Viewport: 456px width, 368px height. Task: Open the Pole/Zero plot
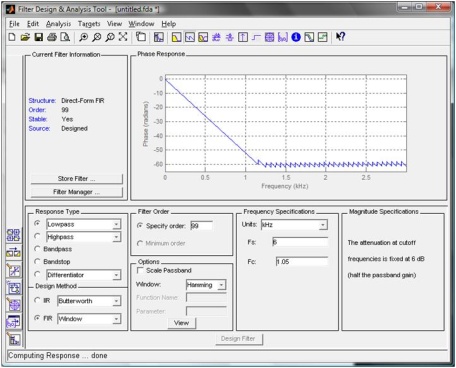click(x=269, y=37)
